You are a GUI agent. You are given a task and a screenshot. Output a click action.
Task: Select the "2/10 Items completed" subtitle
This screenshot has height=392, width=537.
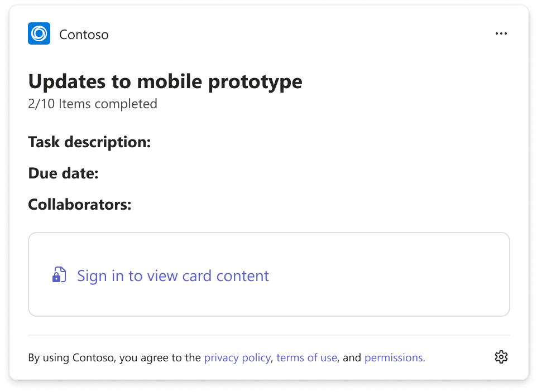[x=93, y=104]
